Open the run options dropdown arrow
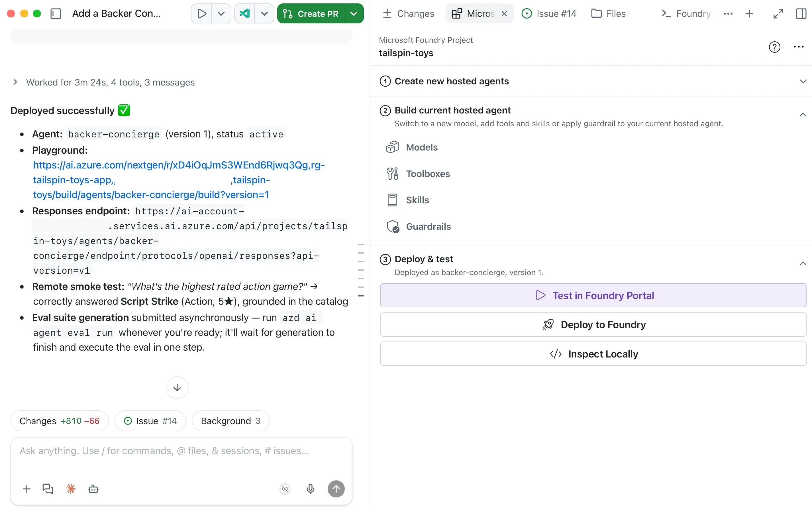Screen dimensions: 812x508 221,13
